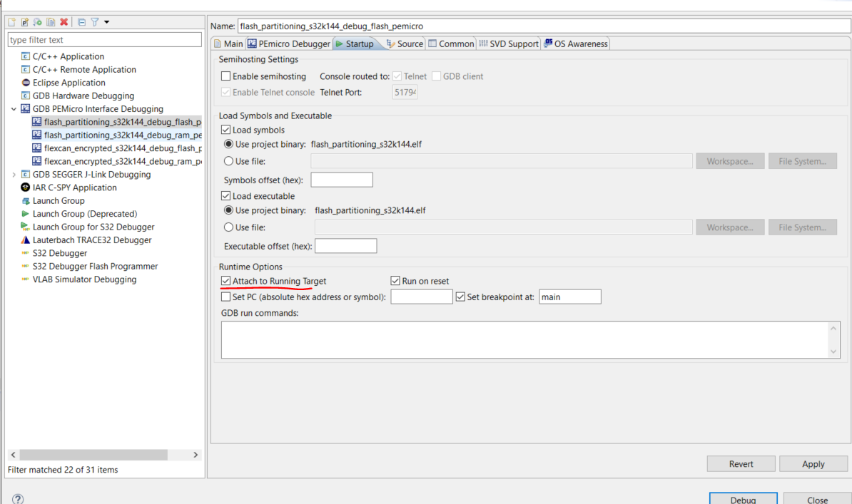Create a new launch configuration prototype
The image size is (852, 504).
pyautogui.click(x=25, y=22)
